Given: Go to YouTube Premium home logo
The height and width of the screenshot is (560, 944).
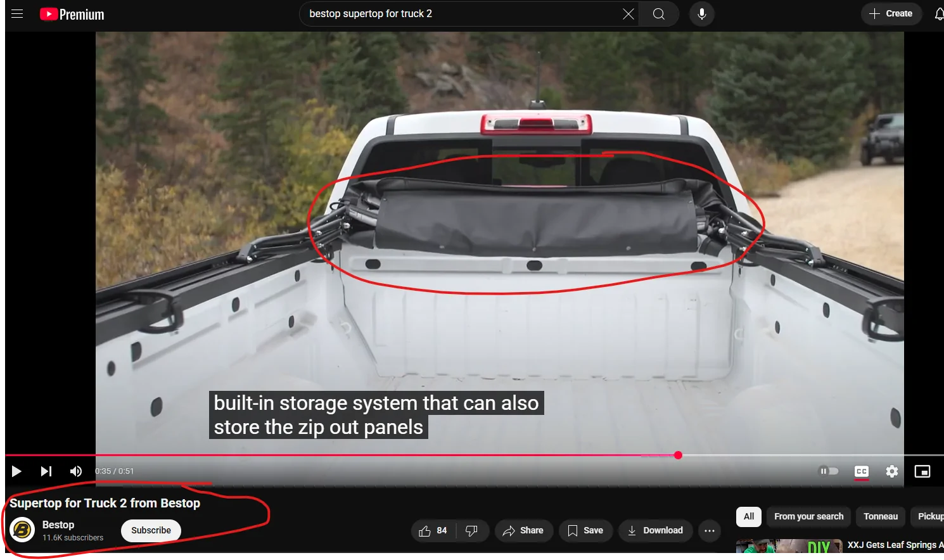Looking at the screenshot, I should (72, 14).
